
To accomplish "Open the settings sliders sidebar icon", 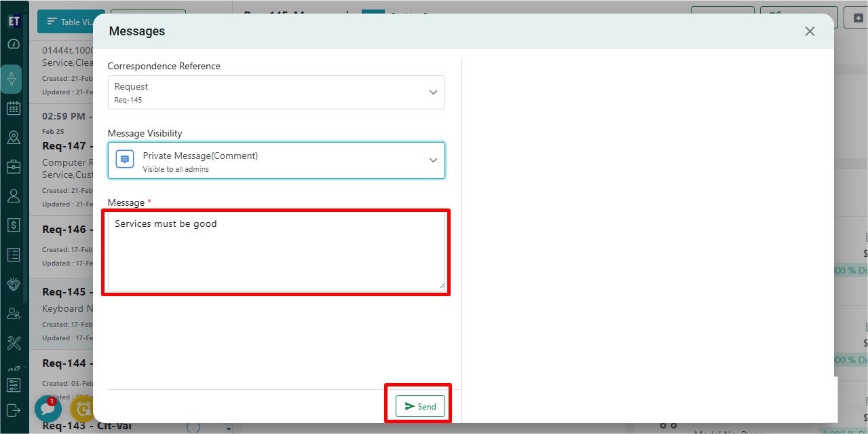I will pyautogui.click(x=14, y=385).
